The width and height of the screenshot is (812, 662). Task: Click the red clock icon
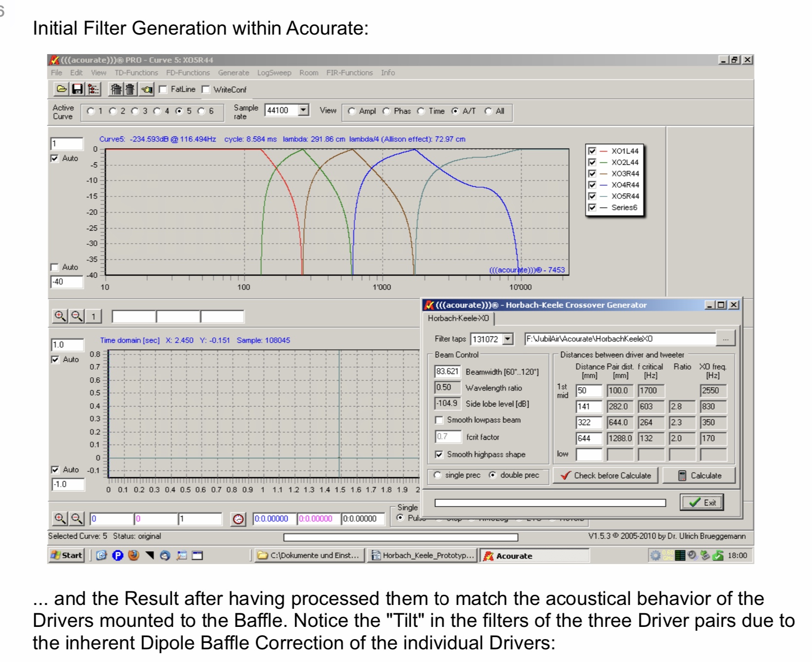(x=238, y=519)
